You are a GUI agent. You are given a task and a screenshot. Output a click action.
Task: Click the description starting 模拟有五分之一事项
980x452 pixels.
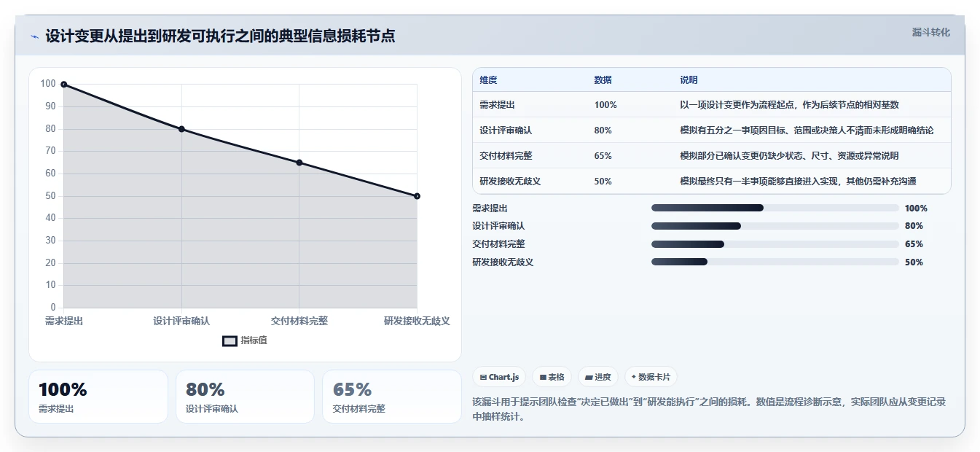coord(807,130)
